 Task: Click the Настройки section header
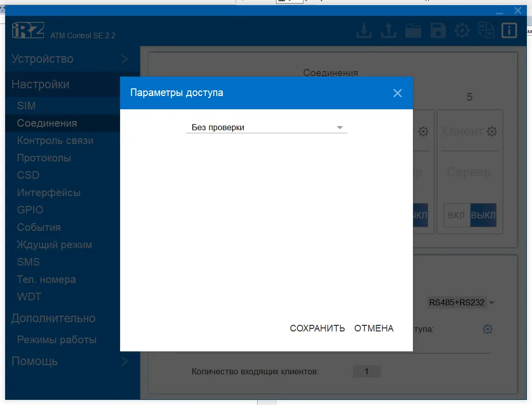click(x=40, y=84)
